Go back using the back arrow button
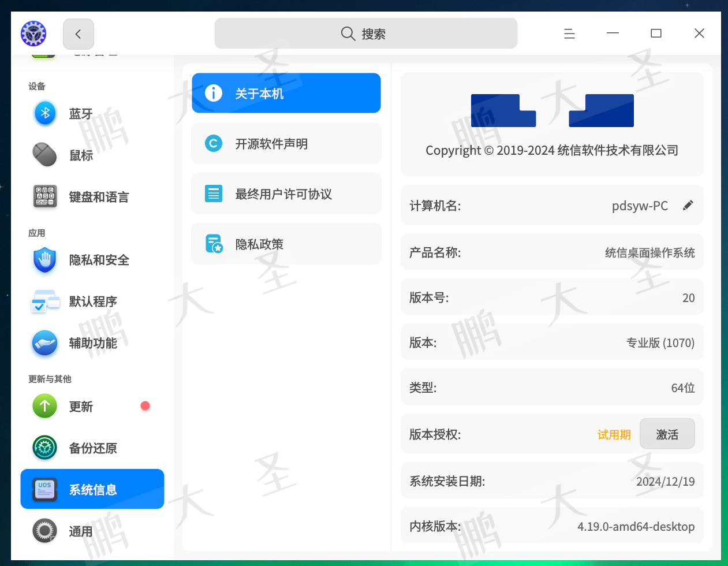Screen dimensions: 728x566 (x=79, y=33)
